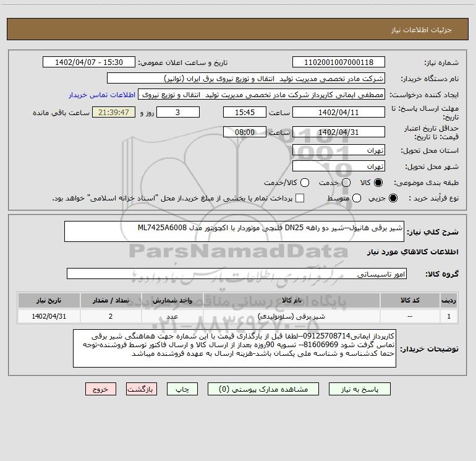This screenshot has width=476, height=461.
Task: Click the خروج exit button
Action: [x=101, y=389]
